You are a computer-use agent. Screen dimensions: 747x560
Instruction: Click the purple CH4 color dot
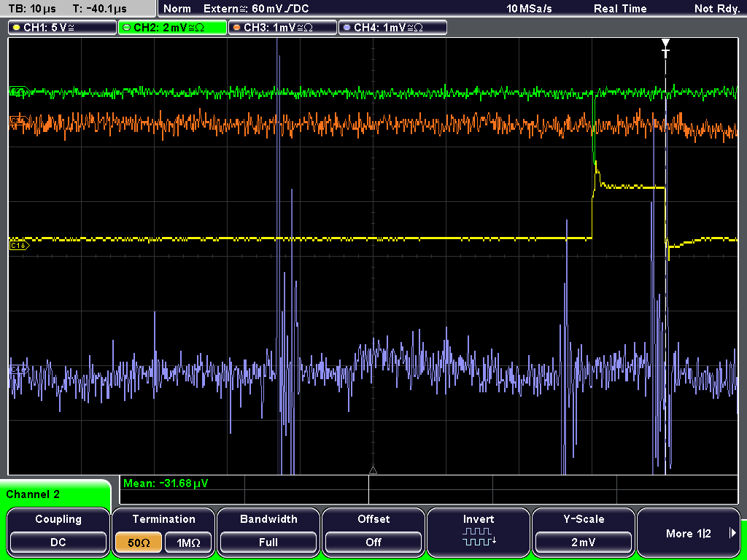(x=347, y=28)
